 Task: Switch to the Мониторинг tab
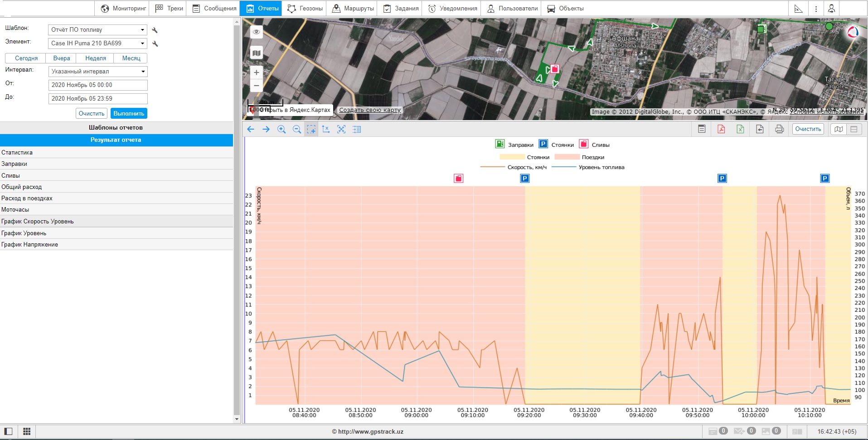click(x=123, y=8)
